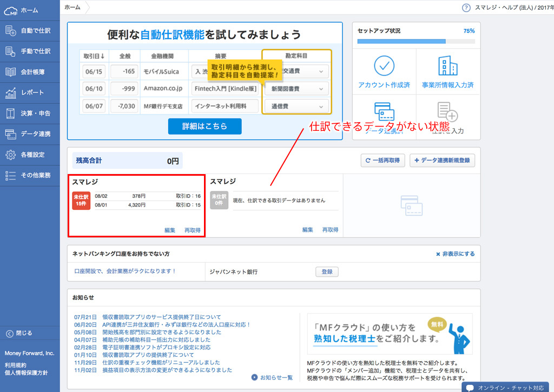Click the Money Forward, Inc. footer text
The height and width of the screenshot is (392, 554).
29,353
